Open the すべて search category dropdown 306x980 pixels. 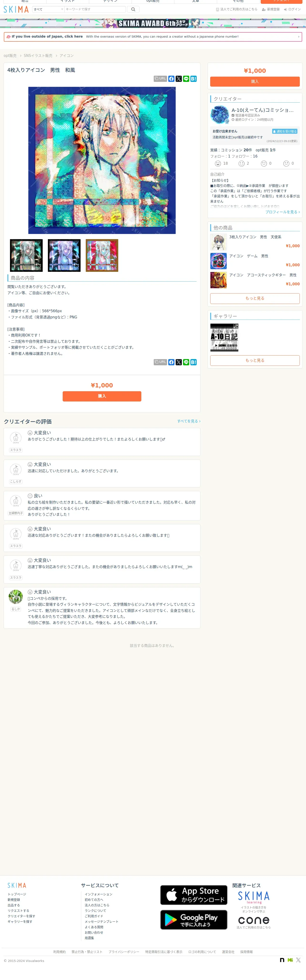[48, 9]
